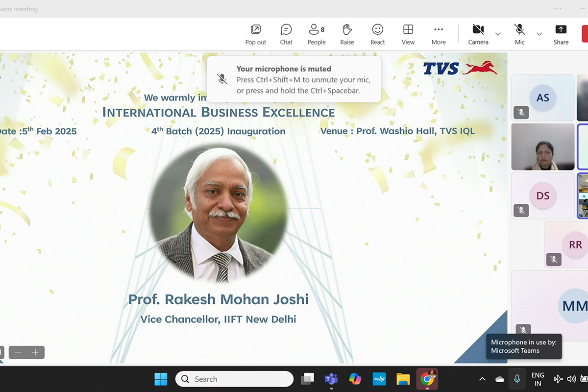This screenshot has width=588, height=392.
Task: Switch to Chrome in the taskbar
Action: click(427, 379)
